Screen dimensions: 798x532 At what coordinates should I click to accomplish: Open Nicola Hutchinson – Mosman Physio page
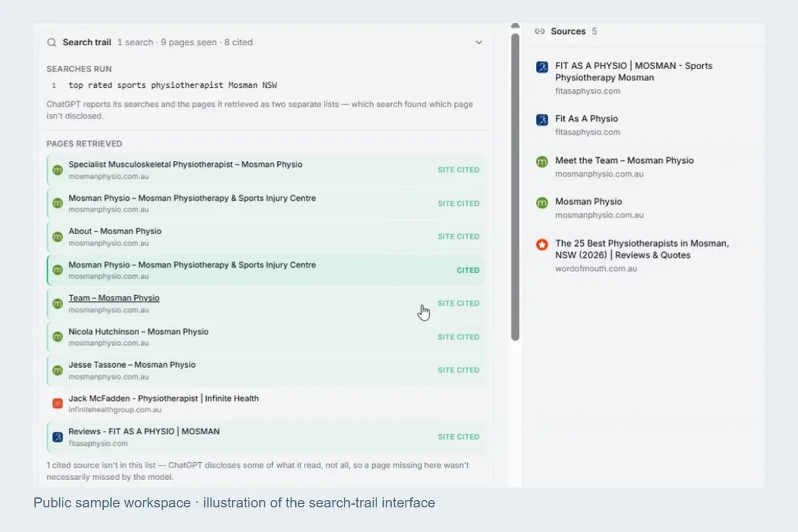click(266, 337)
